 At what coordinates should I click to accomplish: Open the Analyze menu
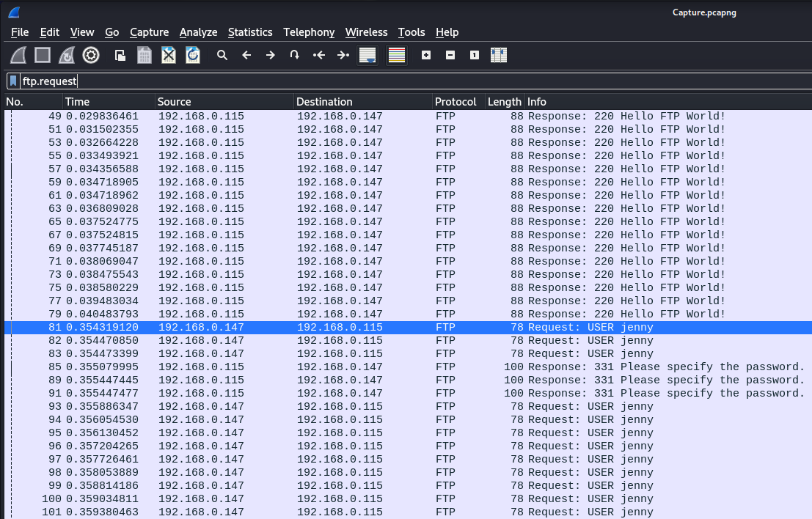click(198, 32)
